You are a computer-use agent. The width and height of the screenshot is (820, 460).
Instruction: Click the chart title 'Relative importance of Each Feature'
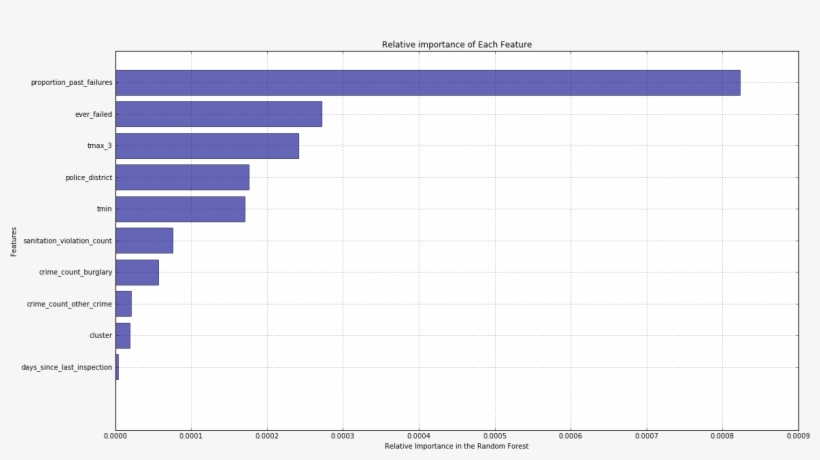pos(456,45)
